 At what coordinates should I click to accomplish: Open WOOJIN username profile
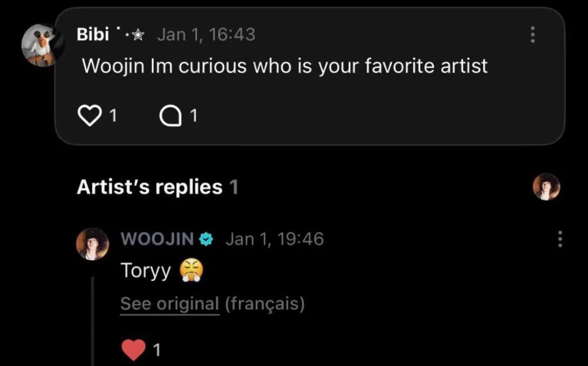point(157,239)
